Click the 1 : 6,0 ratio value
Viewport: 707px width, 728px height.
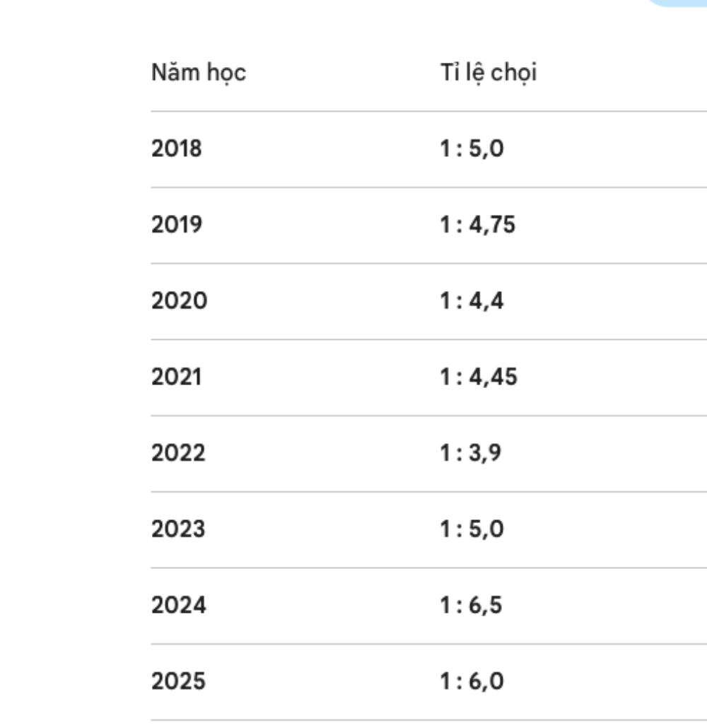[x=472, y=681]
